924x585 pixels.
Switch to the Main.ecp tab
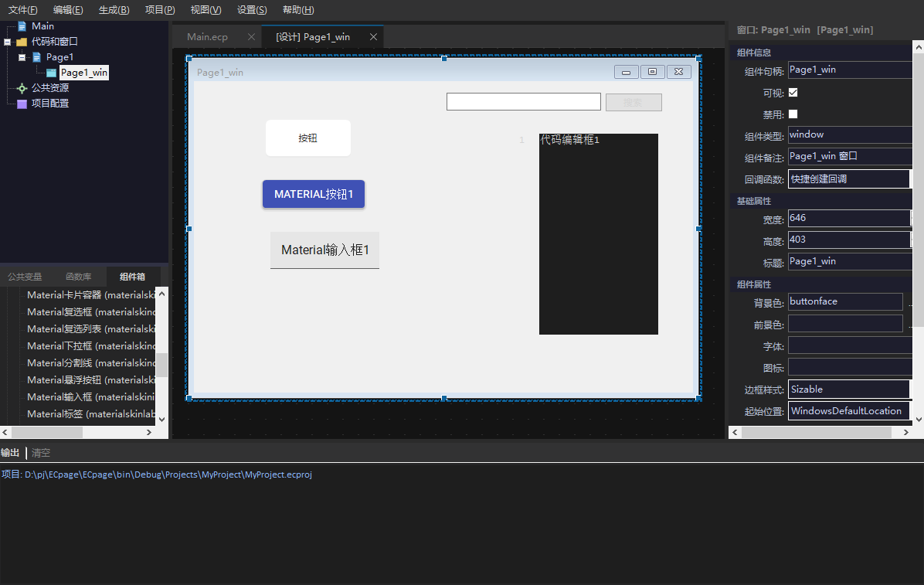[x=207, y=36]
